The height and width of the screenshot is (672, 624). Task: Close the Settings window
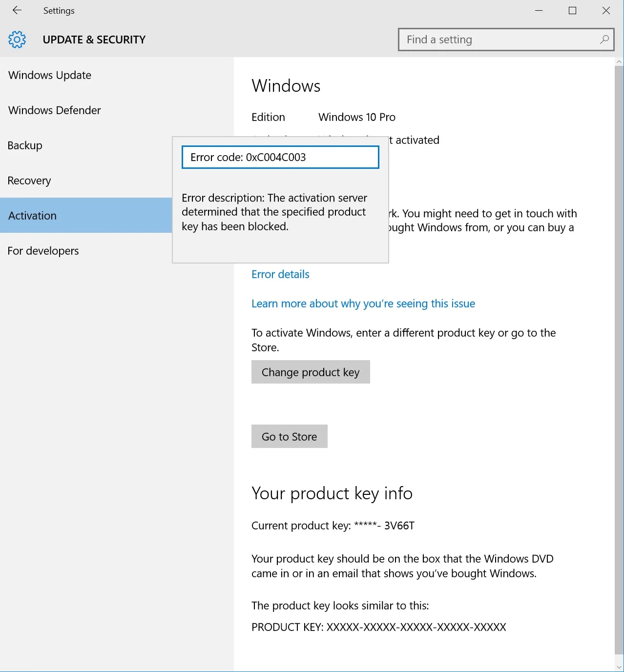click(606, 10)
